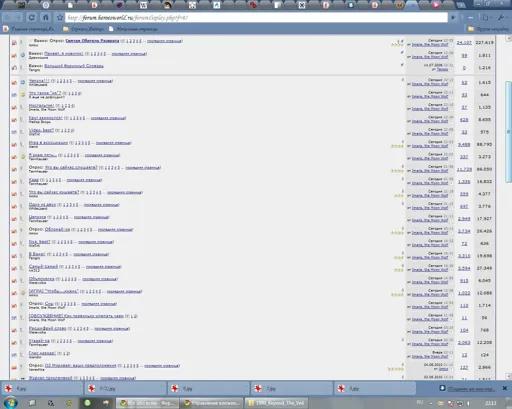Viewport: 512px width, 409px height.
Task: Click the scrollbar up arrow
Action: tap(508, 38)
